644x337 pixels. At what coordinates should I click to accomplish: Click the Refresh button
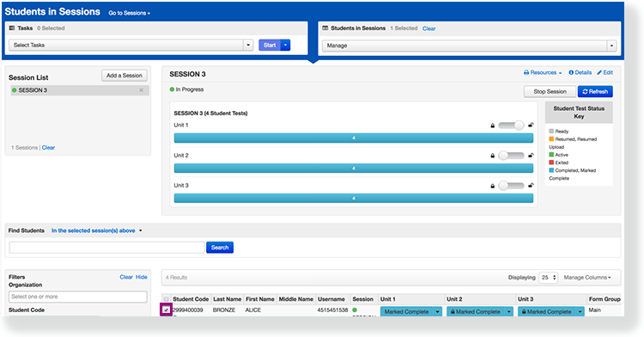(595, 92)
